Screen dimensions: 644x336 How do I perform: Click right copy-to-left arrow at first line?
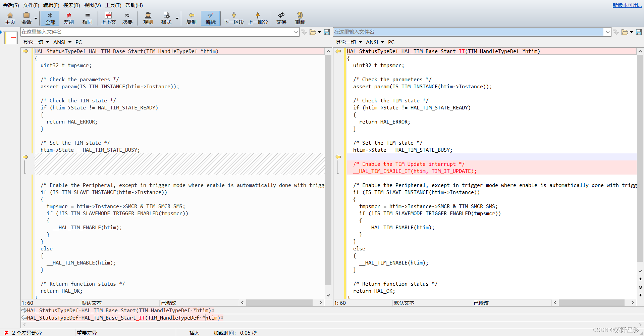[x=338, y=51]
